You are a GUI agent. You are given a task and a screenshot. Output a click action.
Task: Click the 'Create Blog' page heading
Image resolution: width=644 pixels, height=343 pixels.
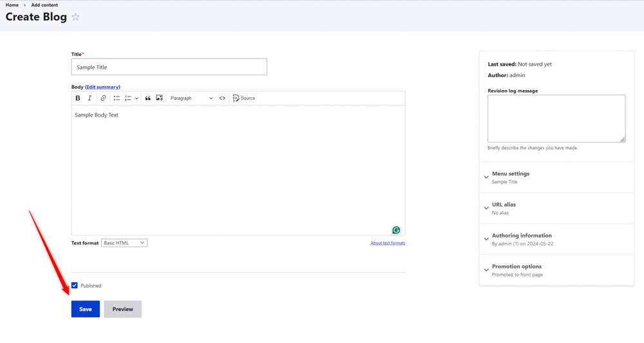[36, 17]
